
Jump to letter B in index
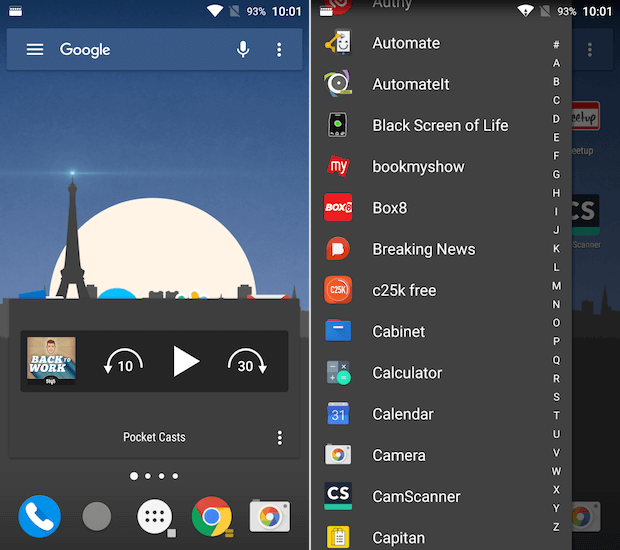[x=556, y=82]
